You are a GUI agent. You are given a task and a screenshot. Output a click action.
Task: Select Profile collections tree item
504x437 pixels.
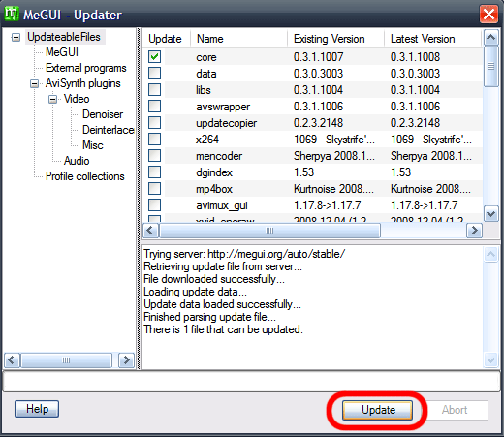pyautogui.click(x=85, y=176)
